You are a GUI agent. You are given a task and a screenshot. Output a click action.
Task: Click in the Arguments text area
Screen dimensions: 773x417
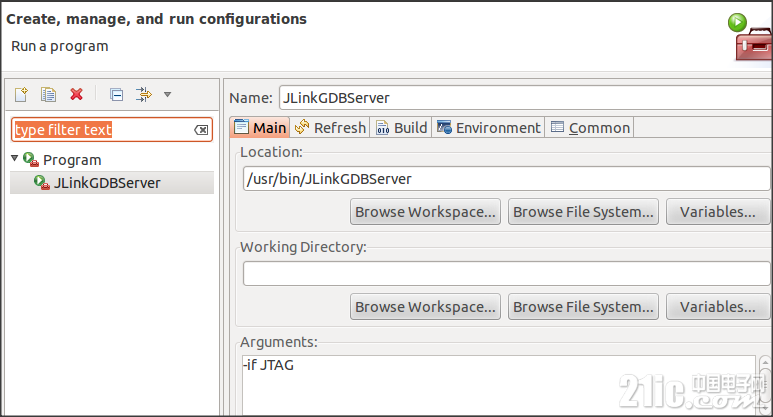498,385
